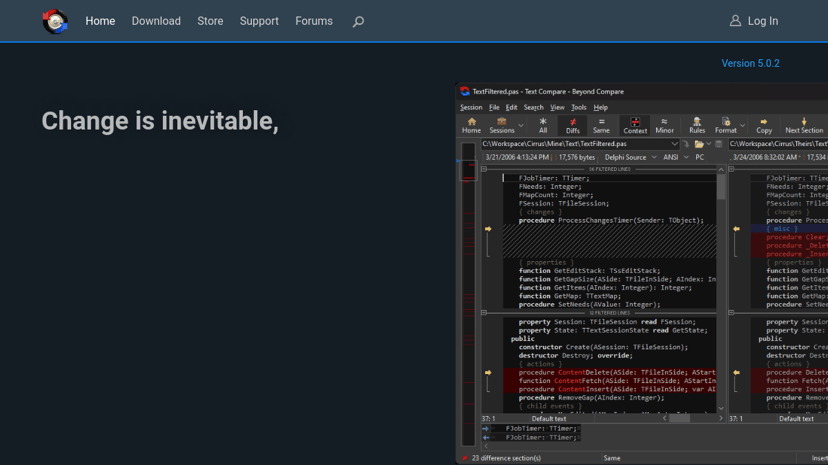Go to the Home page link
828x465 pixels.
click(x=100, y=21)
